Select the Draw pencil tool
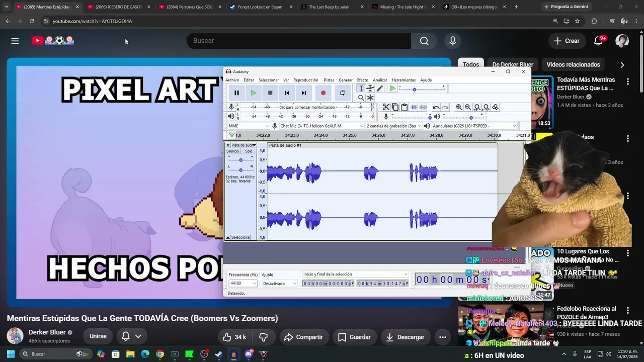Viewport: 644px width, 362px height. coord(380,88)
